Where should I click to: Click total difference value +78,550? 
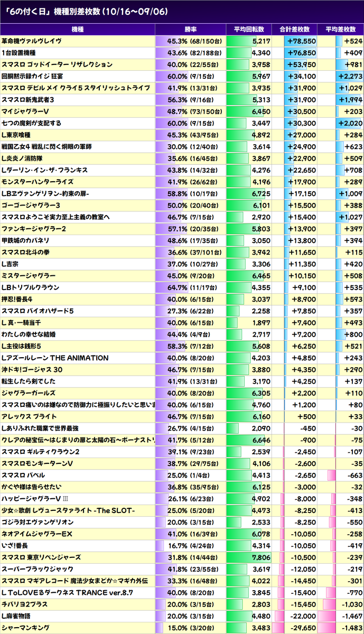pyautogui.click(x=301, y=41)
